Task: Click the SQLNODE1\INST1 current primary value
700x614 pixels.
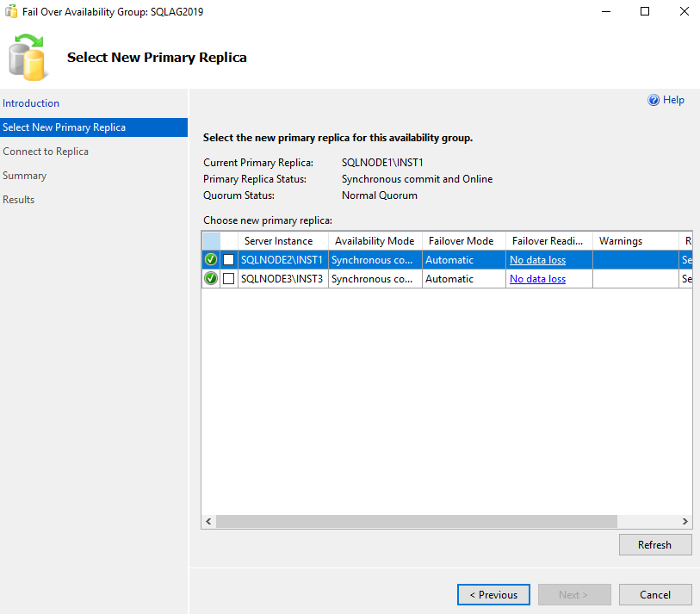Action: [x=382, y=163]
